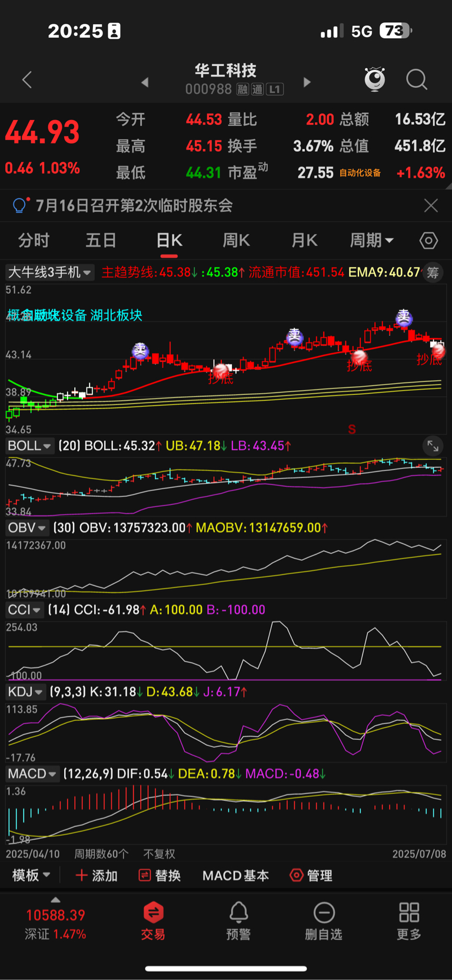This screenshot has width=452, height=980.
Task: Tap the 抄底 marker near right edge
Action: [x=430, y=358]
